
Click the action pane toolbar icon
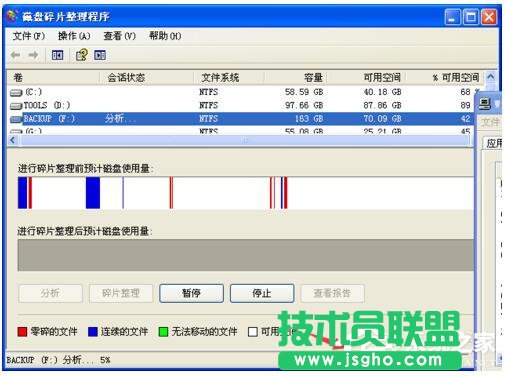coord(100,55)
